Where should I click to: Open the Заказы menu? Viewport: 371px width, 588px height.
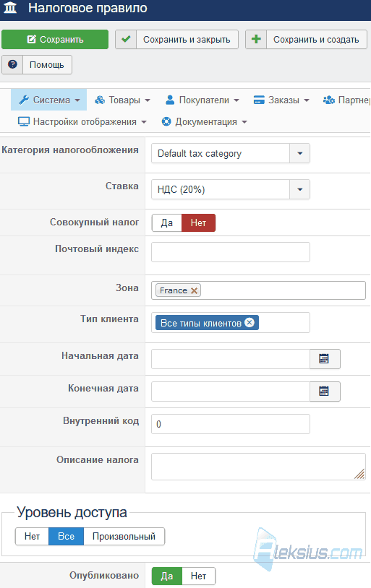(281, 100)
